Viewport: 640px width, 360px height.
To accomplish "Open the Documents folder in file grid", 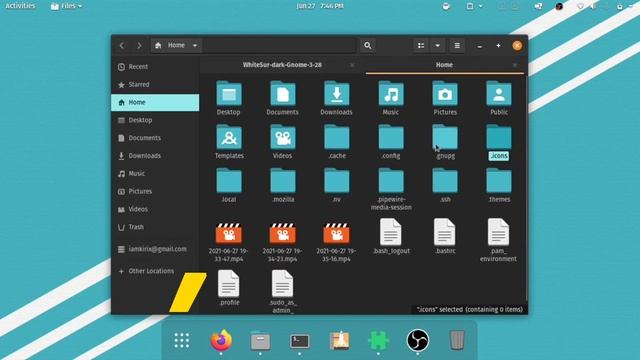I will (x=282, y=93).
